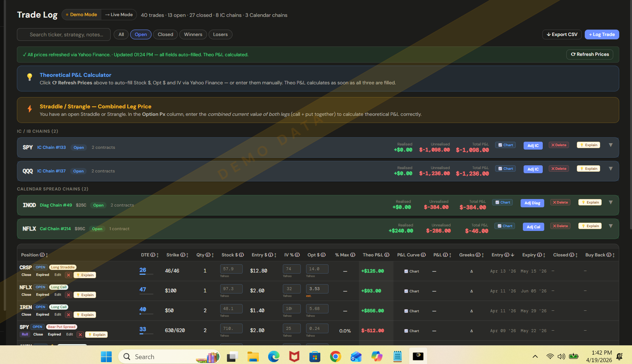Viewport: 632px width, 364px height.
Task: Select the Closed filter tab
Action: tap(165, 34)
